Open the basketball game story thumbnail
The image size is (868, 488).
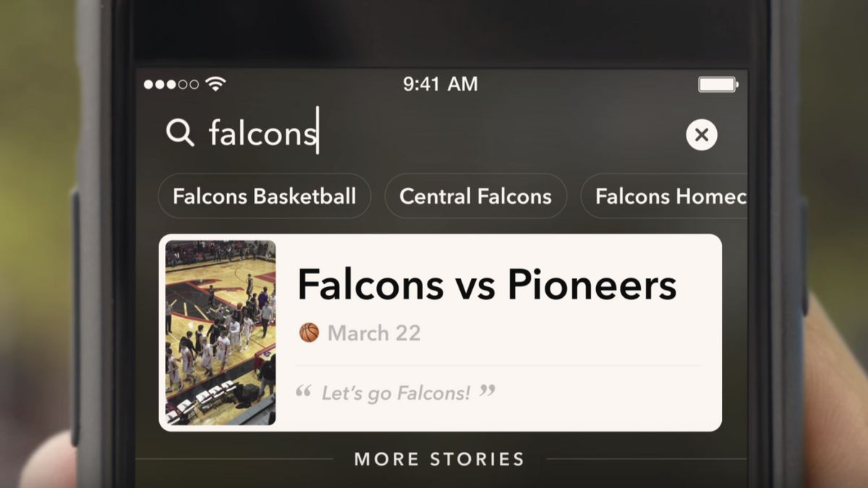(x=220, y=333)
